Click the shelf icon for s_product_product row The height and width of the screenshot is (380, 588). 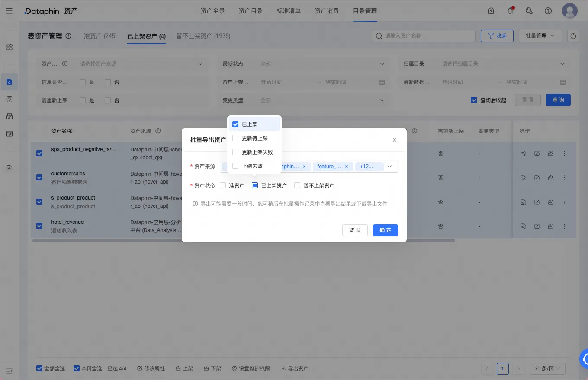pyautogui.click(x=551, y=202)
